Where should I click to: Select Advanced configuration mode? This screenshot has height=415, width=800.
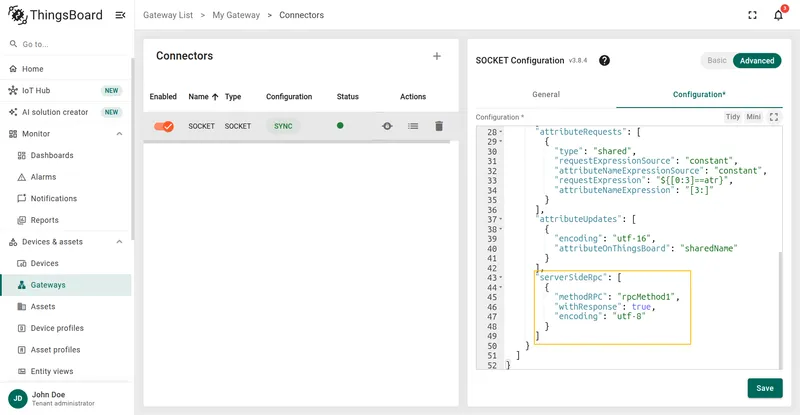757,60
